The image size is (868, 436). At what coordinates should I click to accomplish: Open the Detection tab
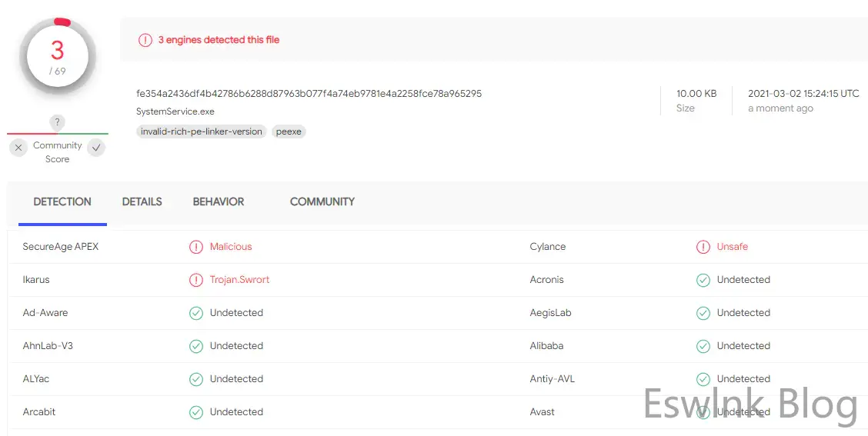[x=62, y=201]
